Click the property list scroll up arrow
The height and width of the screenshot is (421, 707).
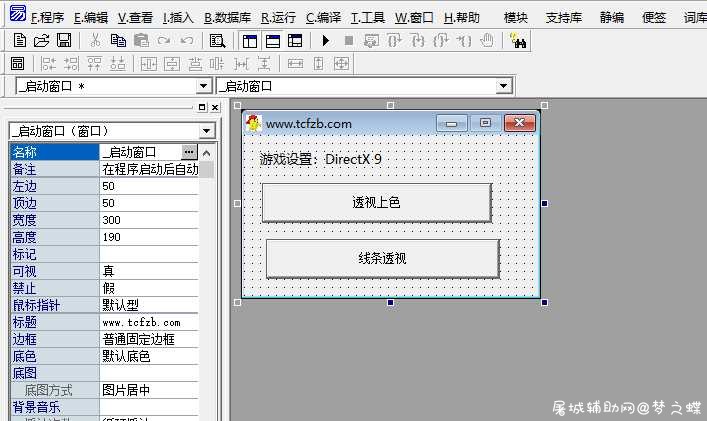tap(207, 153)
